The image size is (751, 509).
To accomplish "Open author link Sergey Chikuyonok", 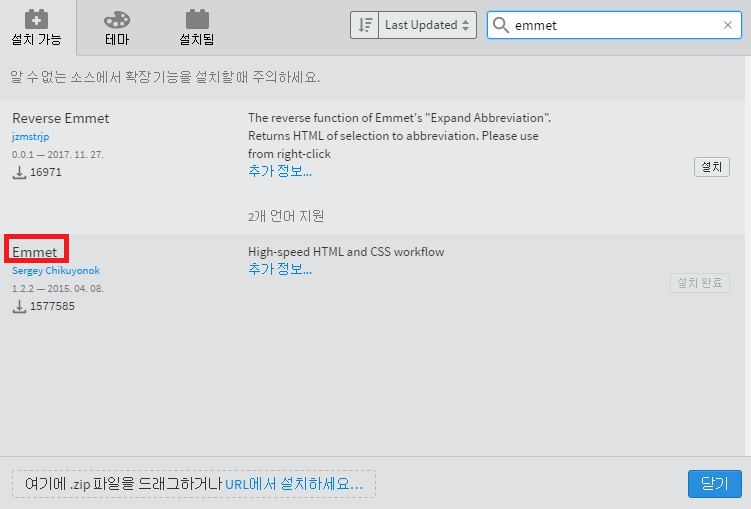I will tap(56, 271).
